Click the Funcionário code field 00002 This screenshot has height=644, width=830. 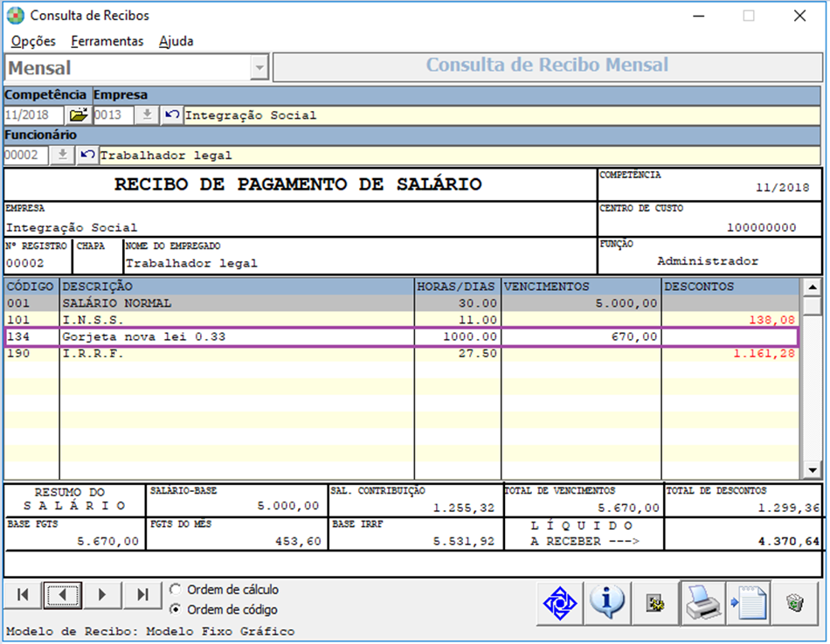(x=25, y=156)
